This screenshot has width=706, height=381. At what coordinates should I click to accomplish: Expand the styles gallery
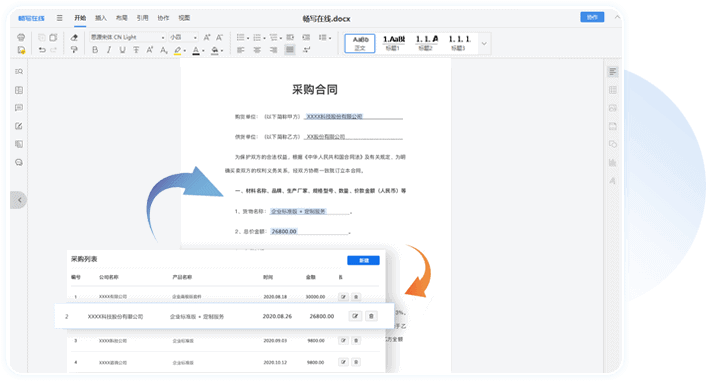coord(484,44)
